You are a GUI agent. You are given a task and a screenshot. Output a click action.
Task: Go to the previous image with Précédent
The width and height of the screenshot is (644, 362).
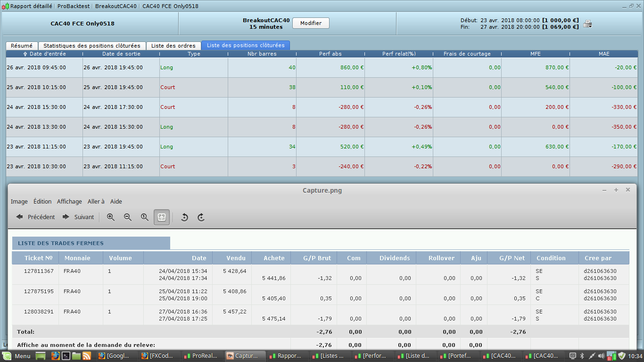pyautogui.click(x=35, y=217)
